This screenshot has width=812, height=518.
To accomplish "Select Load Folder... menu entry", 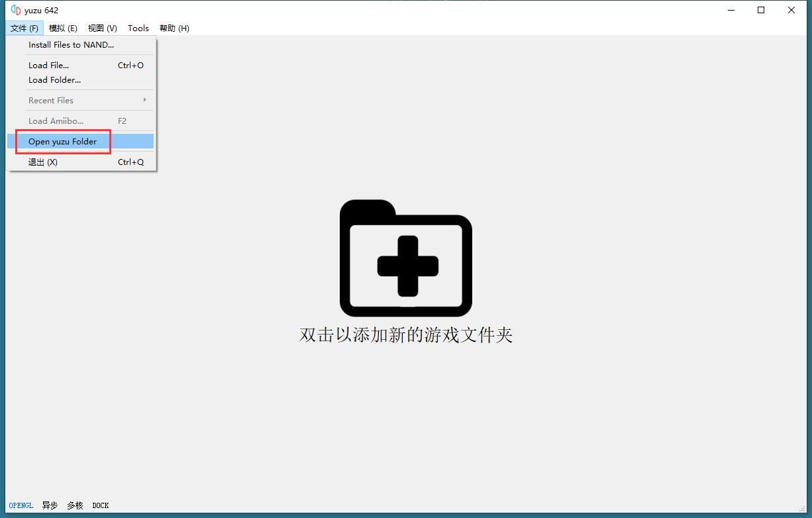I will pyautogui.click(x=81, y=80).
